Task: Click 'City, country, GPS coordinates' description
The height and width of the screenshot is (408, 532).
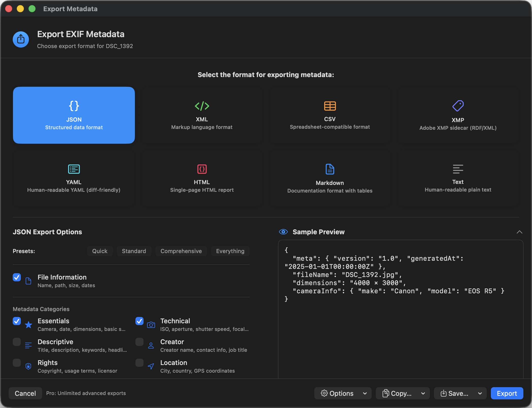Action: point(198,371)
